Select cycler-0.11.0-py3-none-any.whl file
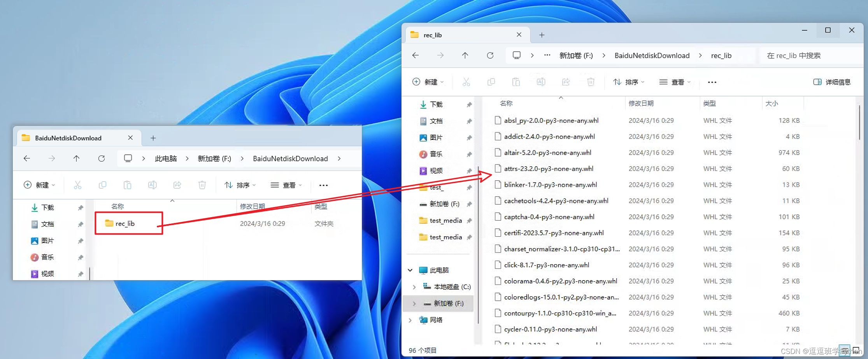The image size is (868, 359). (x=551, y=329)
